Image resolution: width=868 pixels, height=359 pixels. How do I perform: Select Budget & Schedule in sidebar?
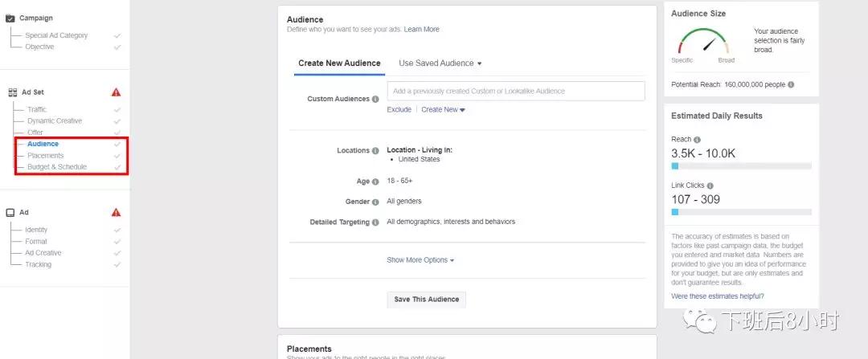[56, 167]
